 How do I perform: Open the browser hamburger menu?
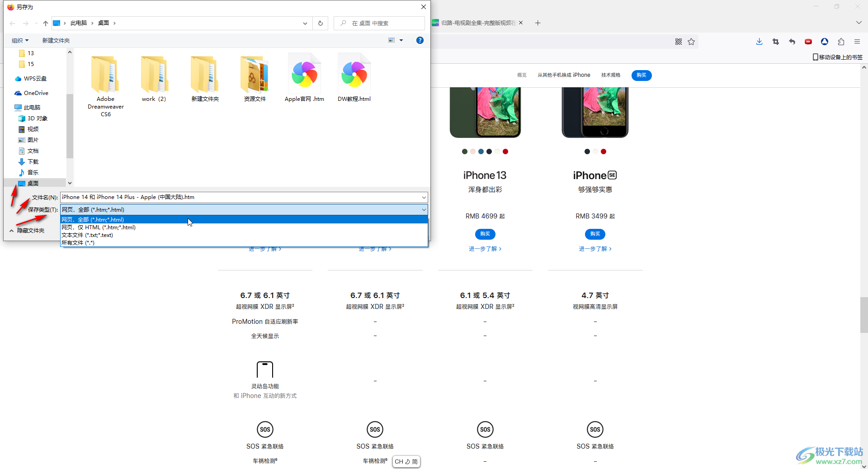click(x=857, y=42)
